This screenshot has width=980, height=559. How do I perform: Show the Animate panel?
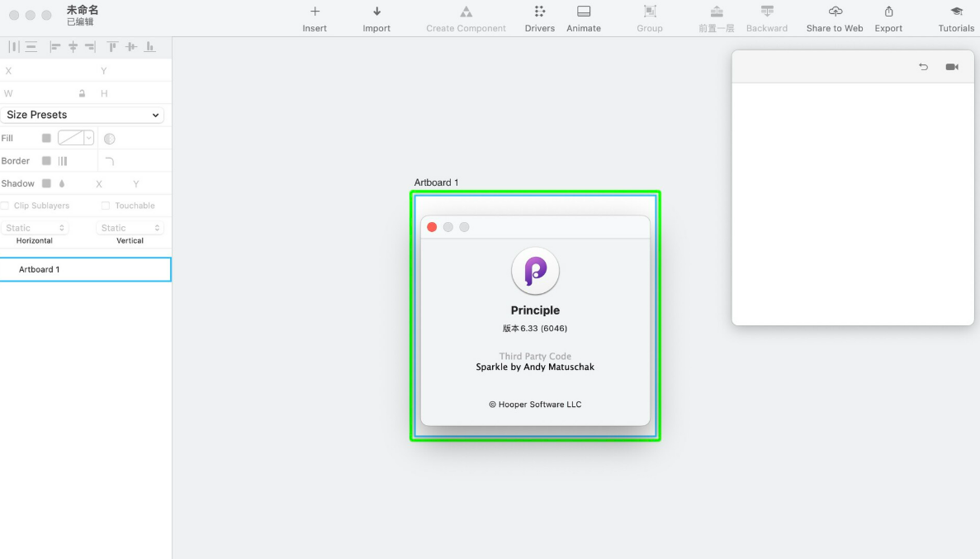[583, 19]
